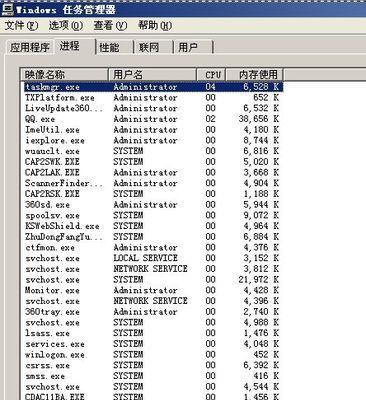
Task: Open the 帮助(H) menu
Action: [155, 26]
